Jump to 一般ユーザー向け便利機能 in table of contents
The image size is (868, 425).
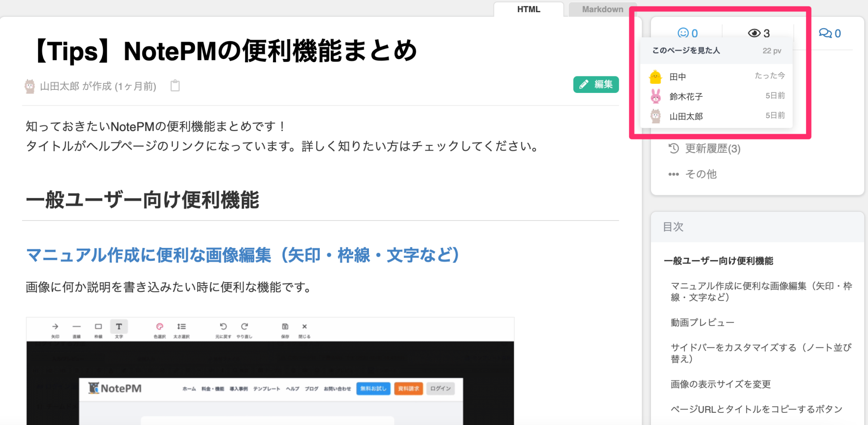pos(719,261)
